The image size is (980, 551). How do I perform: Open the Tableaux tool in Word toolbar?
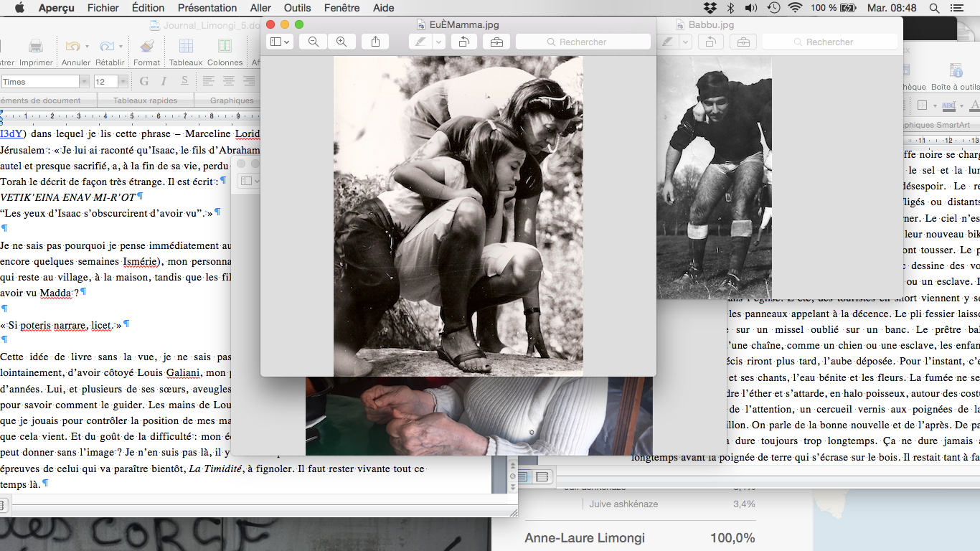point(186,47)
